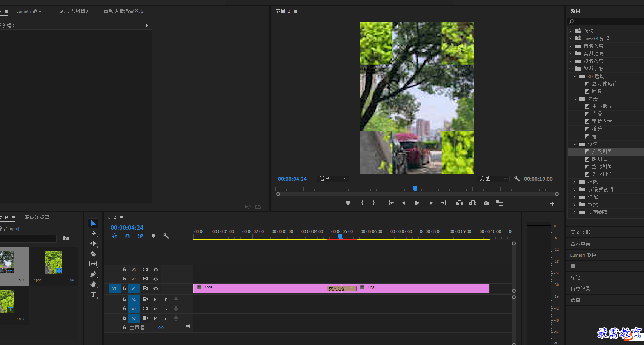Click the effects search field

606,21
